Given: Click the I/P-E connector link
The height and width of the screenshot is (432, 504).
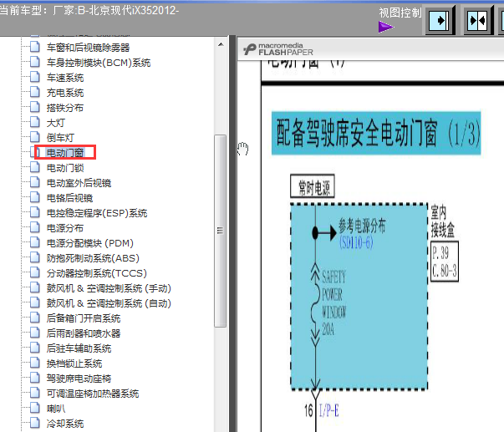Looking at the screenshot, I should 328,410.
